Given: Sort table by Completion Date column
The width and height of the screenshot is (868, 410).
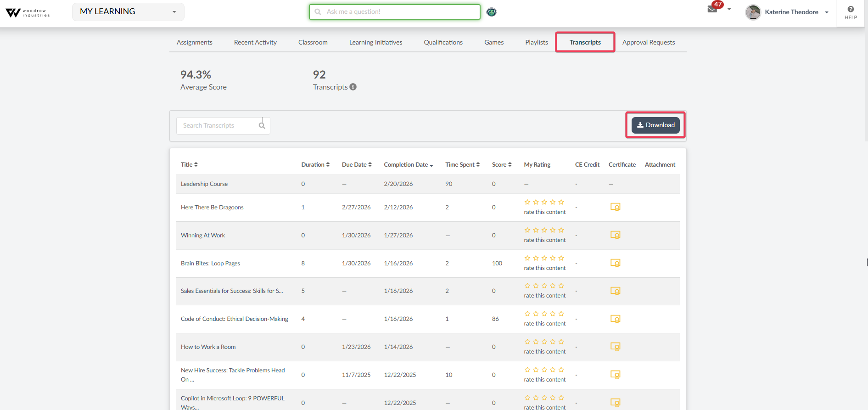Looking at the screenshot, I should (409, 164).
